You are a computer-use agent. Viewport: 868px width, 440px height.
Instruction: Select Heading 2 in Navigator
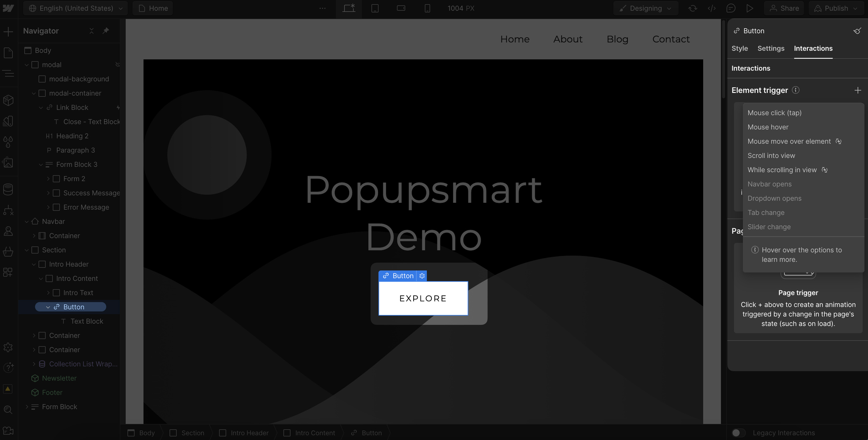coord(72,136)
